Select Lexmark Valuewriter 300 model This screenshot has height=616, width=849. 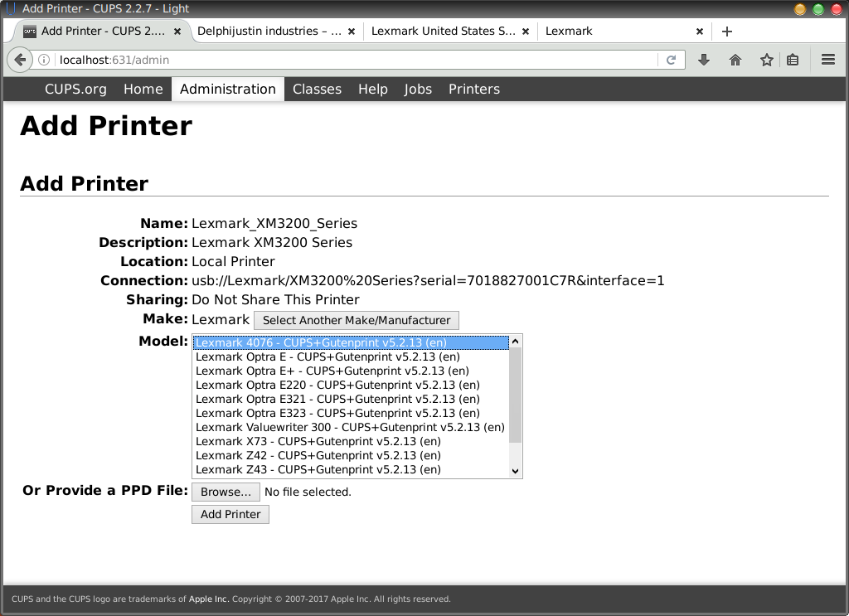tap(351, 427)
